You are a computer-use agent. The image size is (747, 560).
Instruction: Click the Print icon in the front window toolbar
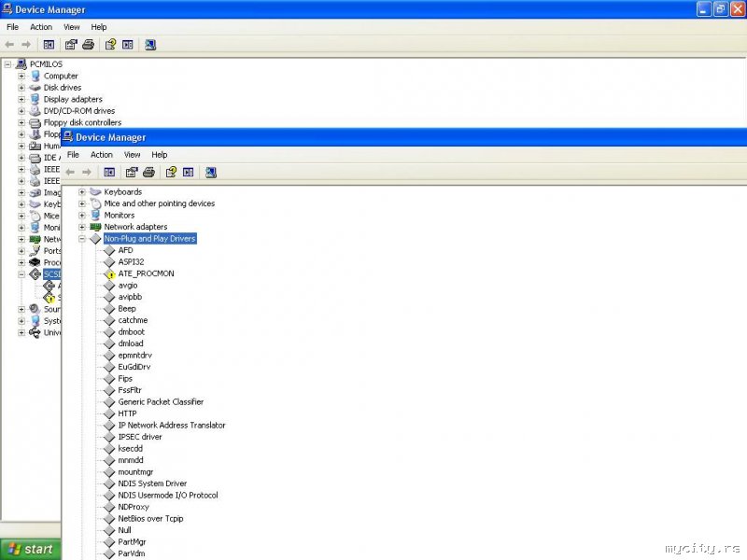pyautogui.click(x=148, y=173)
